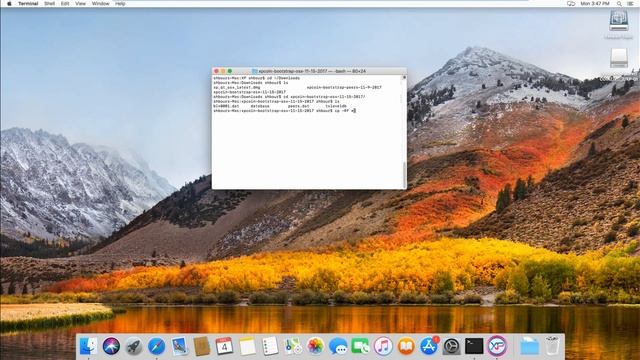Screen dimensions: 640x360
Task: Click the screen mirroring display status icon
Action: 571,3
